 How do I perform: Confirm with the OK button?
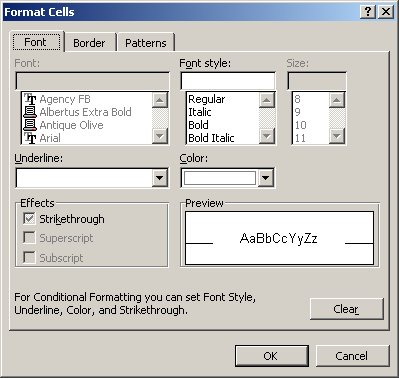pos(271,356)
